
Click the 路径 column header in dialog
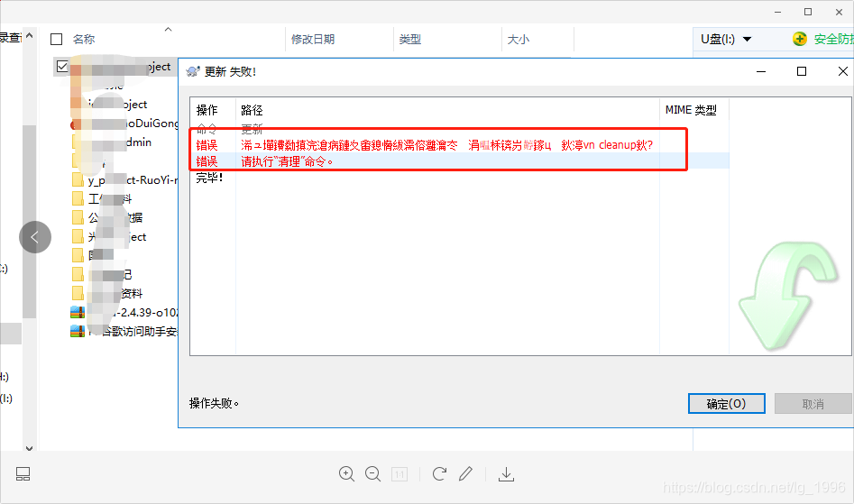click(252, 111)
